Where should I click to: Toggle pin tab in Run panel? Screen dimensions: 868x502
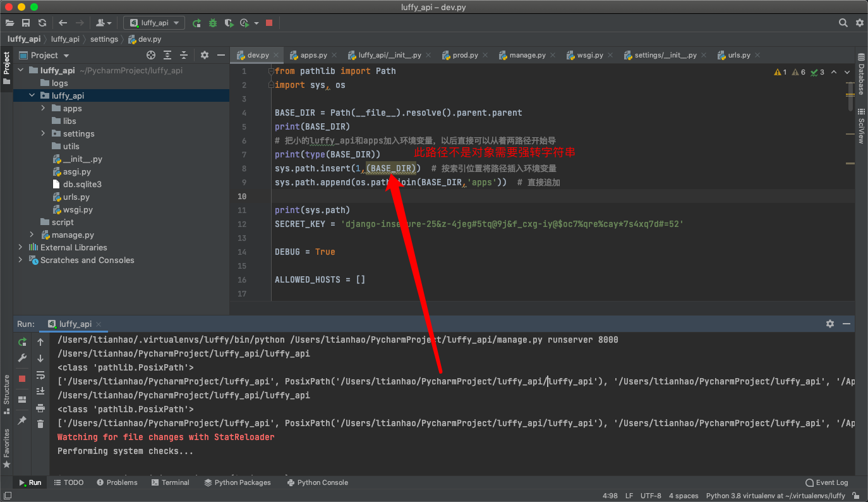[x=22, y=420]
